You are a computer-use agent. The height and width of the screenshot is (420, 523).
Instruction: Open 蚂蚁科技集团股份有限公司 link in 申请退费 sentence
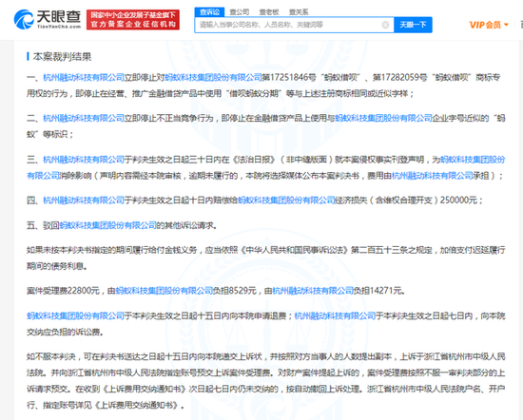click(x=75, y=315)
